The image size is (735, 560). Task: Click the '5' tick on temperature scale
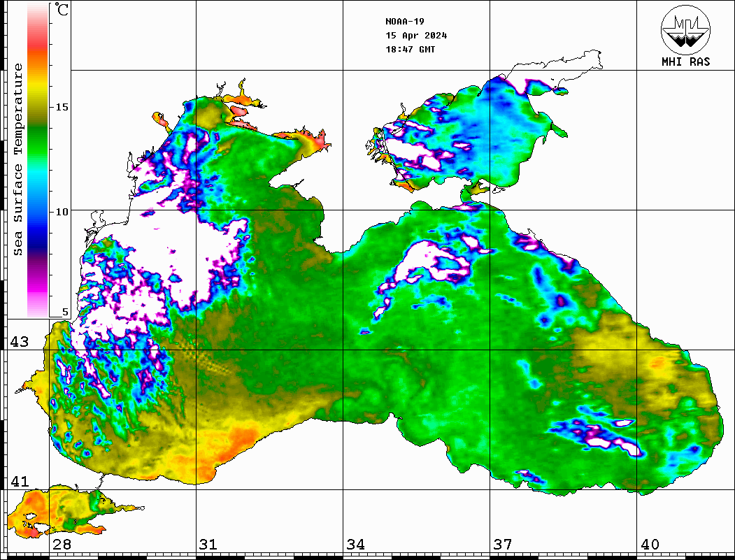tap(65, 312)
